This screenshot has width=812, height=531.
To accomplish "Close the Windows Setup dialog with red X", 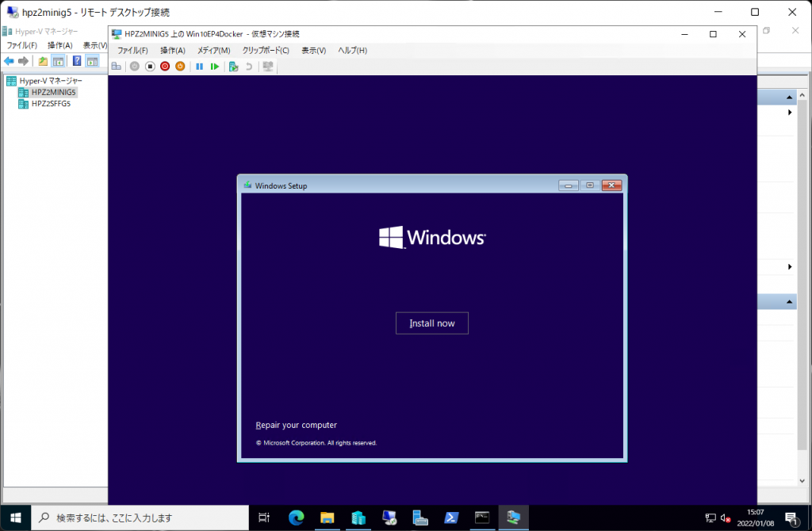I will coord(611,185).
